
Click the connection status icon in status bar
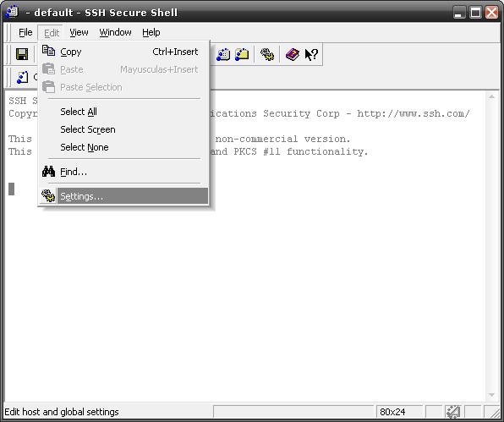[x=452, y=412]
